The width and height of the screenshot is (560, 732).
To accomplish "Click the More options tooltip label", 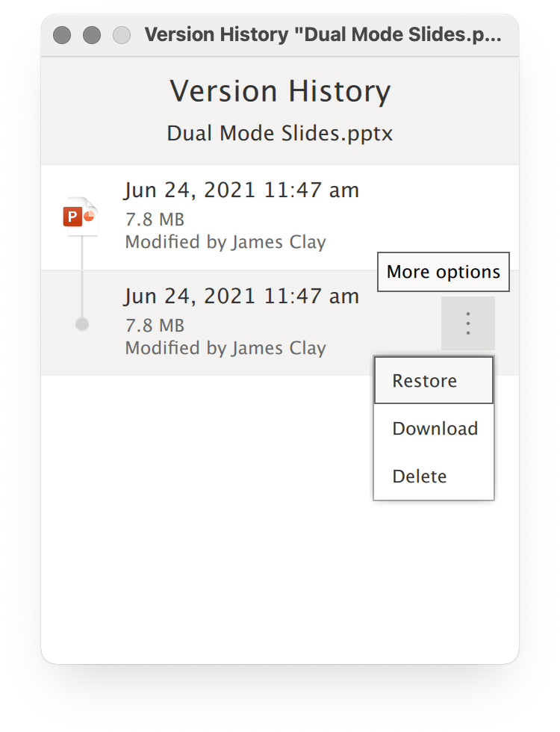I will pyautogui.click(x=444, y=272).
